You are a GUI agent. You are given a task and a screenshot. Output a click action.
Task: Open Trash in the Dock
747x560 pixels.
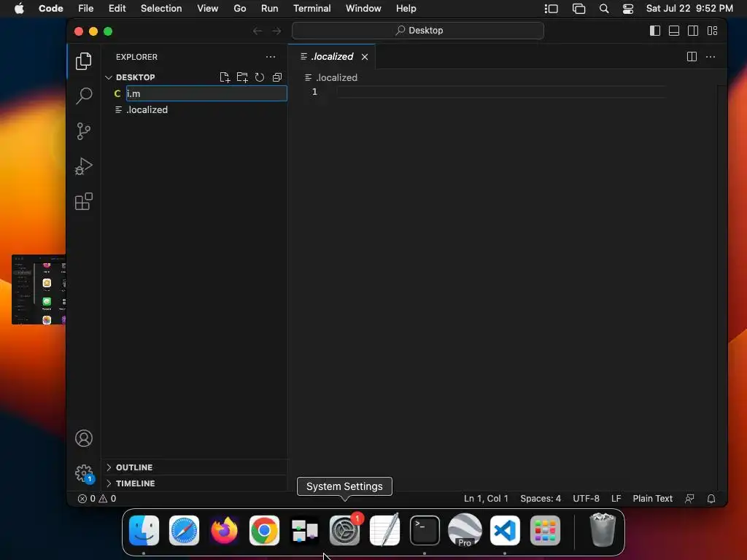point(603,529)
